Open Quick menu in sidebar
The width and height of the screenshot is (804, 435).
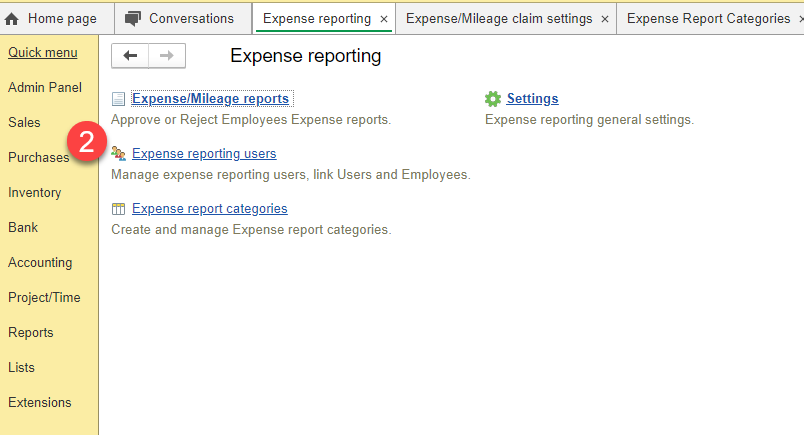[x=43, y=52]
